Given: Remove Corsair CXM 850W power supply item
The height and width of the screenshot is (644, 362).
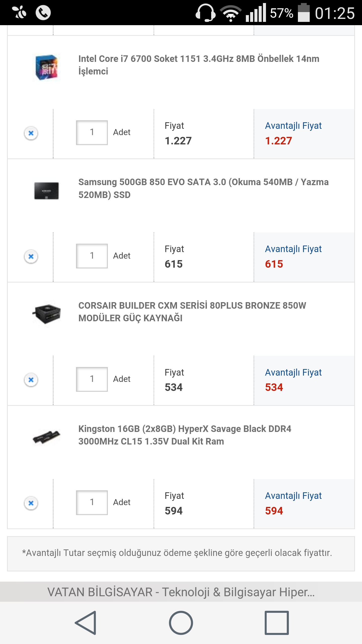Looking at the screenshot, I should tap(31, 380).
